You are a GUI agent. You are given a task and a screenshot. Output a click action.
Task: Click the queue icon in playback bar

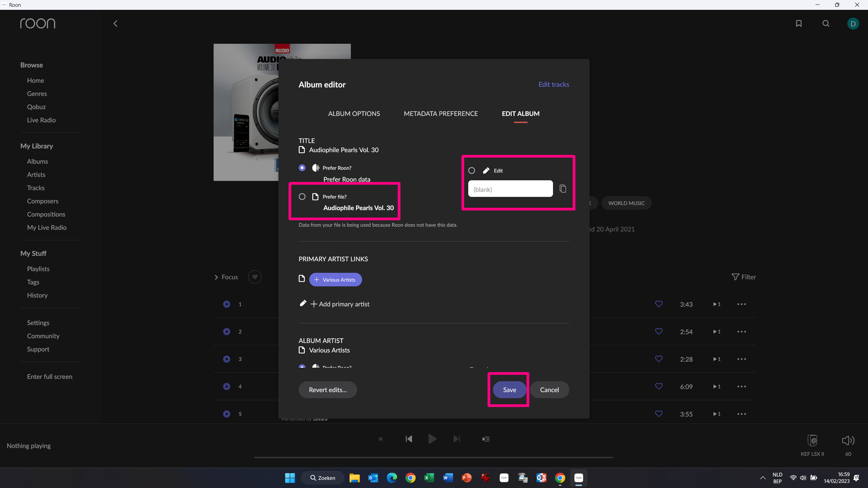486,439
